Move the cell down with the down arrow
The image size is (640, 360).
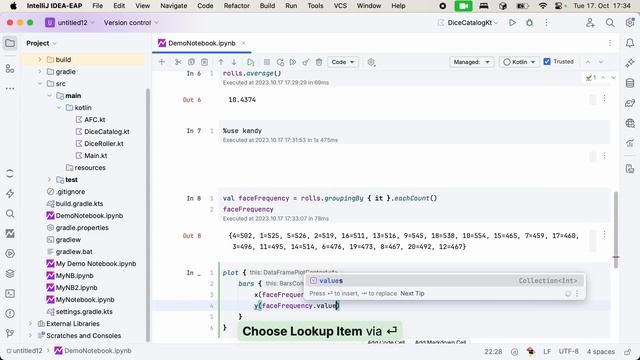click(234, 62)
